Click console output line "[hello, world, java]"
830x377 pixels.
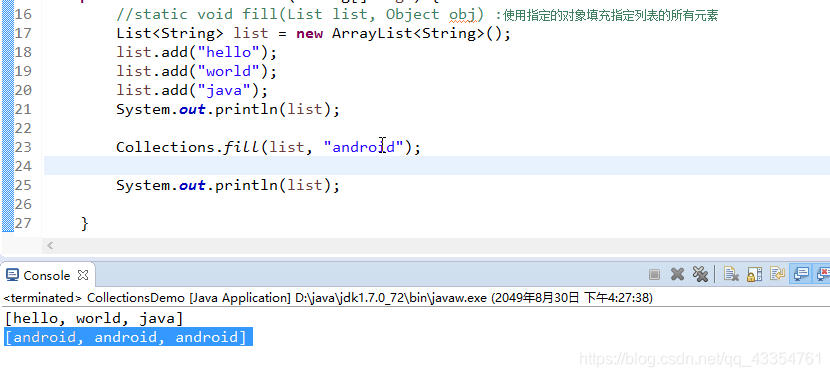click(x=94, y=319)
